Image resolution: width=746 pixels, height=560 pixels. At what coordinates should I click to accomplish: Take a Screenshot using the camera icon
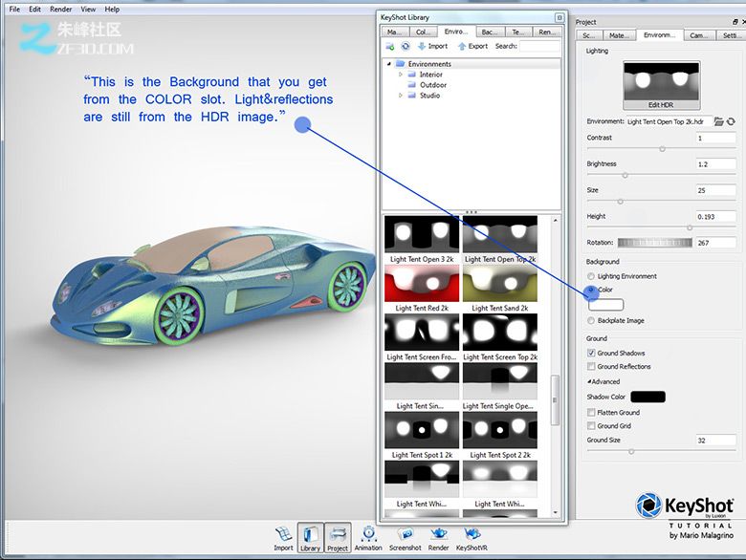[405, 538]
